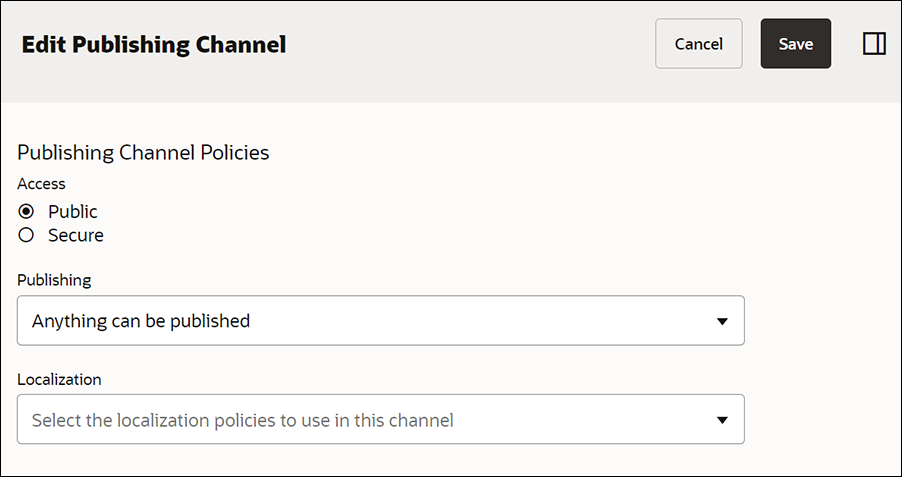Click the 'Select the localization policies' placeholder text
The width and height of the screenshot is (902, 477).
(x=242, y=421)
